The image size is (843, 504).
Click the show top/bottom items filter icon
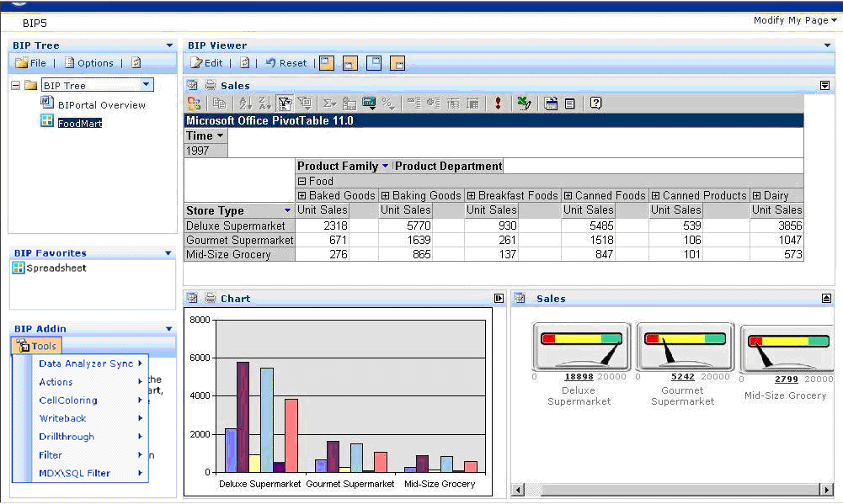[305, 103]
